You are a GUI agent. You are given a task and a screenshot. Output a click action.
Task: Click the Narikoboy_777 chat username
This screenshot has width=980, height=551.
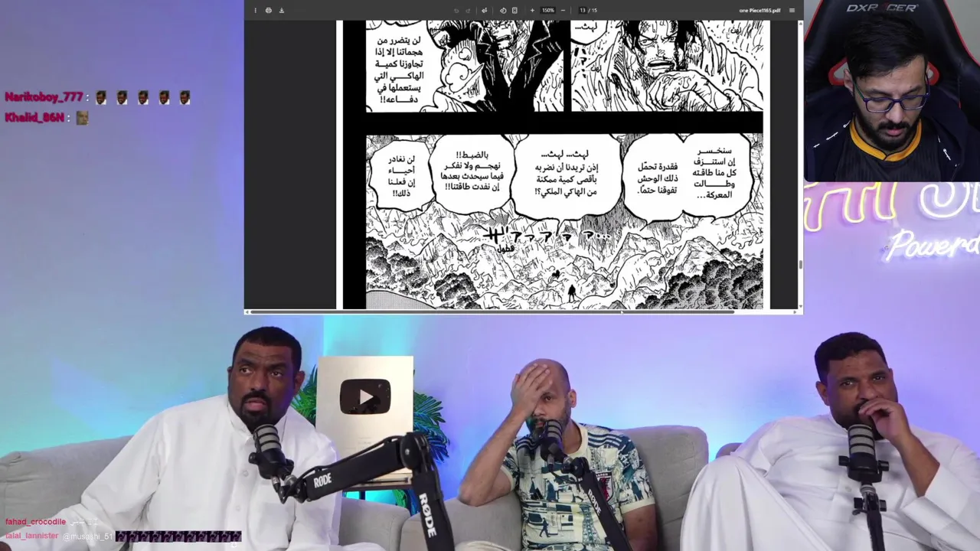44,97
